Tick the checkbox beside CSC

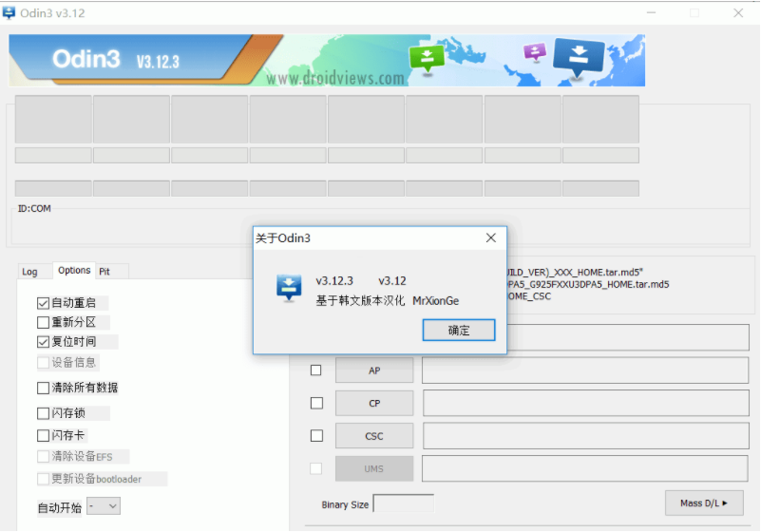click(316, 436)
